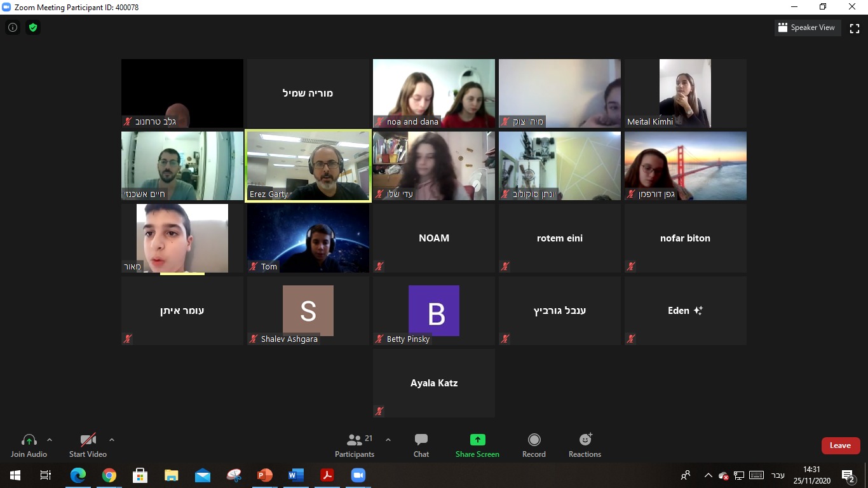The height and width of the screenshot is (488, 868).
Task: Select Meital Kimhi's video tile
Action: 686,93
